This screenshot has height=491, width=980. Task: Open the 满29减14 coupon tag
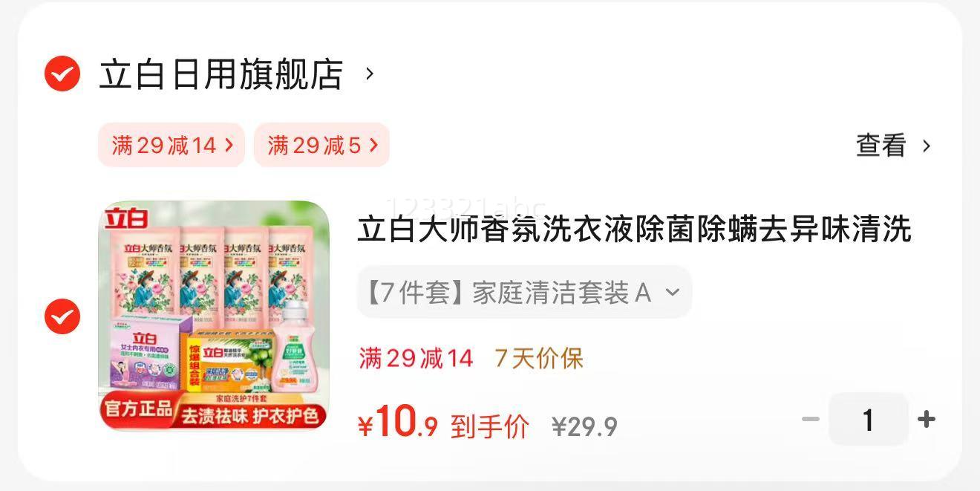tap(171, 145)
